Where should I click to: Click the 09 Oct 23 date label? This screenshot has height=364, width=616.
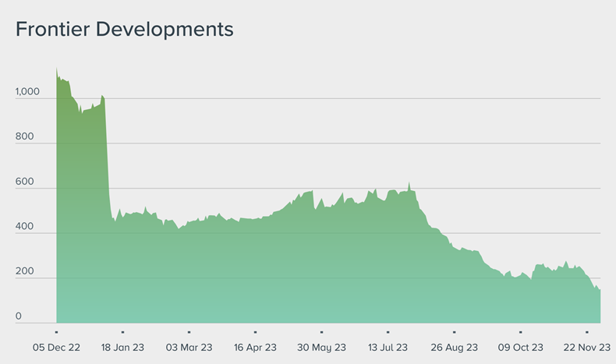520,348
